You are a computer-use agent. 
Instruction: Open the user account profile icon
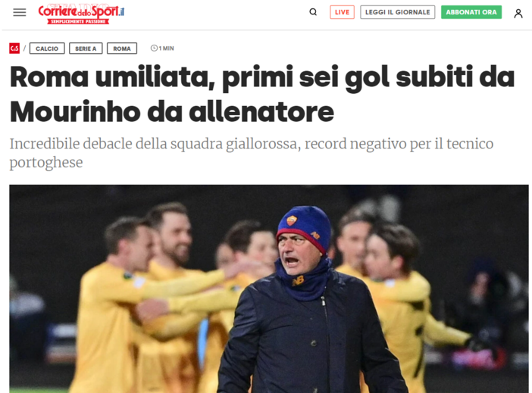tap(518, 13)
